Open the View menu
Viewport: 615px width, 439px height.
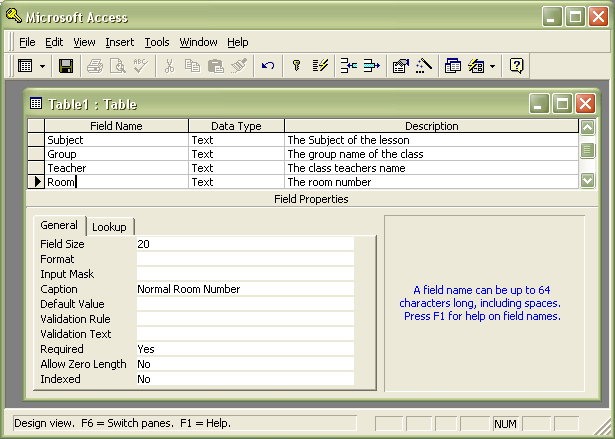[x=84, y=42]
